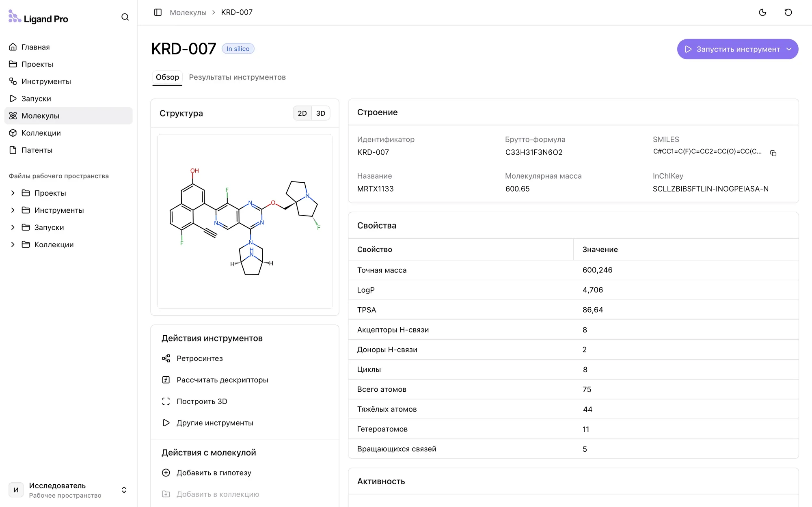This screenshot has height=507, width=812.
Task: Open Результаты инструментов tab
Action: click(x=237, y=77)
